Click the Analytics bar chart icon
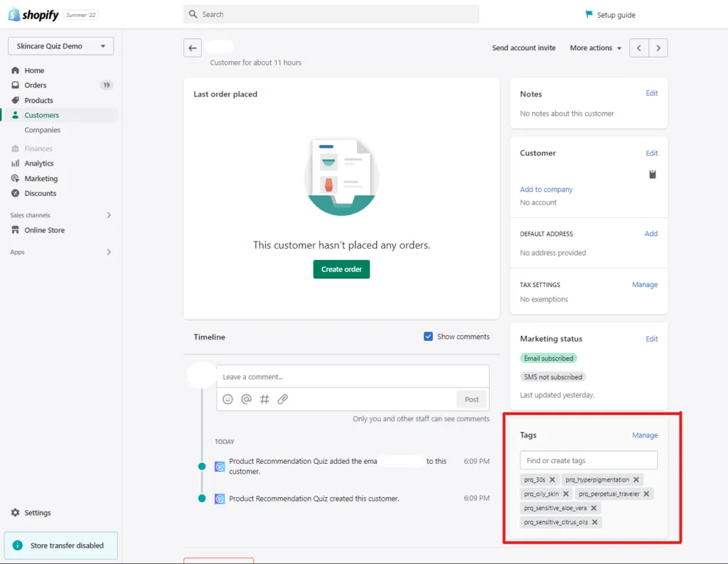 [16, 163]
